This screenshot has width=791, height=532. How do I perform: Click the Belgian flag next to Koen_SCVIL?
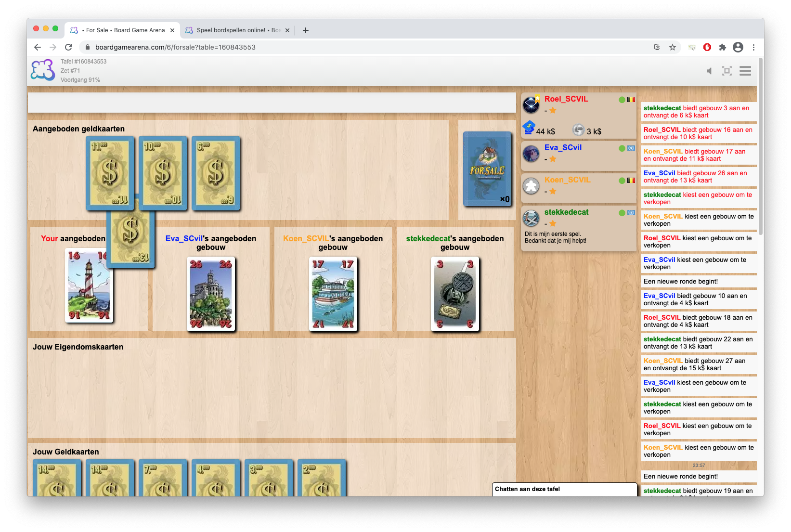(x=631, y=181)
